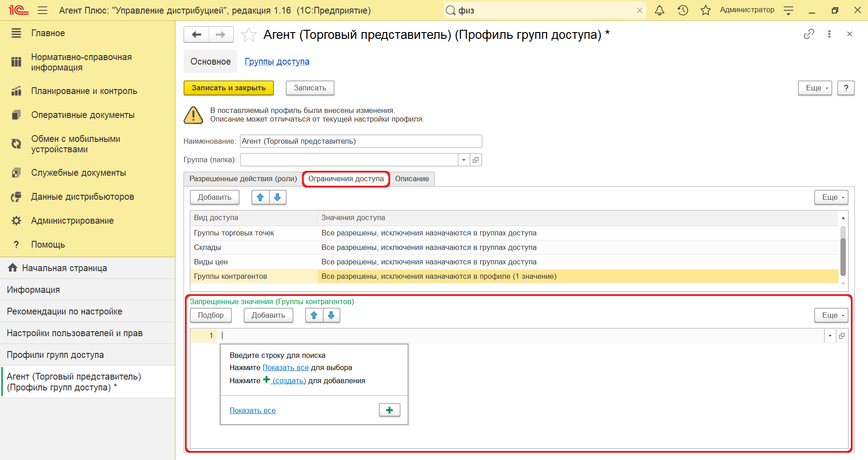
Task: Open service settings menu next to Администратор
Action: click(788, 10)
